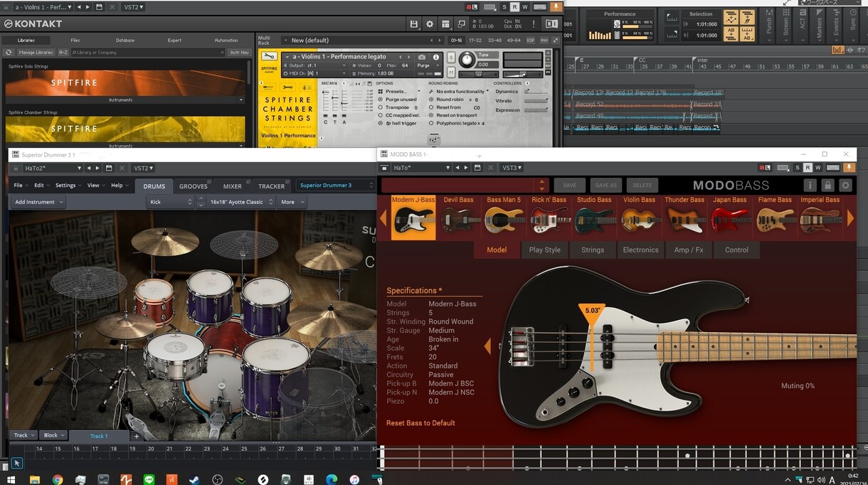Open Steam from taskbar
Screen dimensions: 868x485
tap(194, 479)
